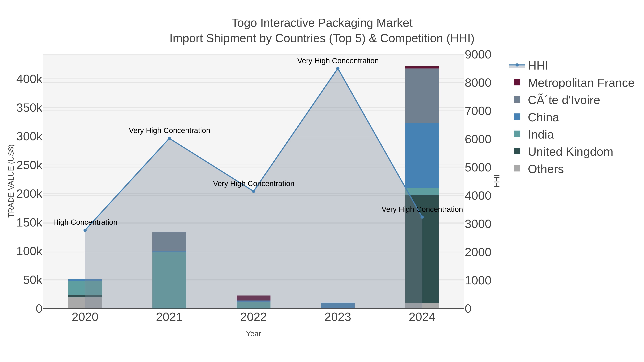Select the Côte d'Ivoire segment in 2021 bar

(169, 241)
